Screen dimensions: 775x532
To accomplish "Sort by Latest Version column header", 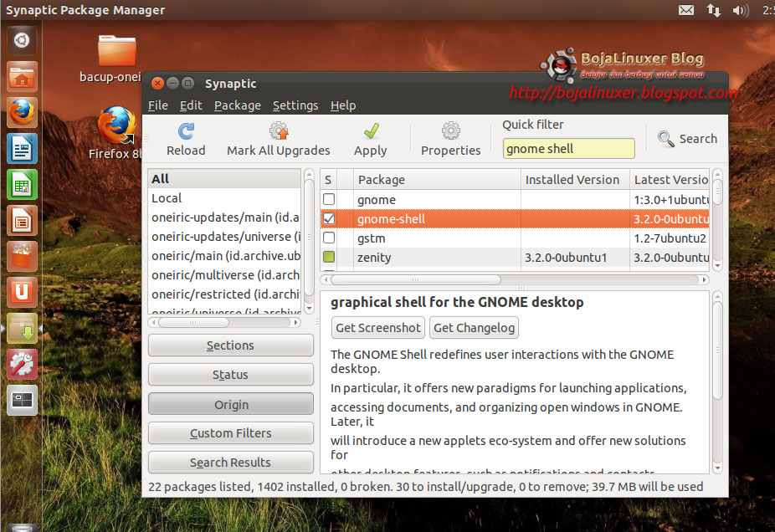I will [670, 179].
